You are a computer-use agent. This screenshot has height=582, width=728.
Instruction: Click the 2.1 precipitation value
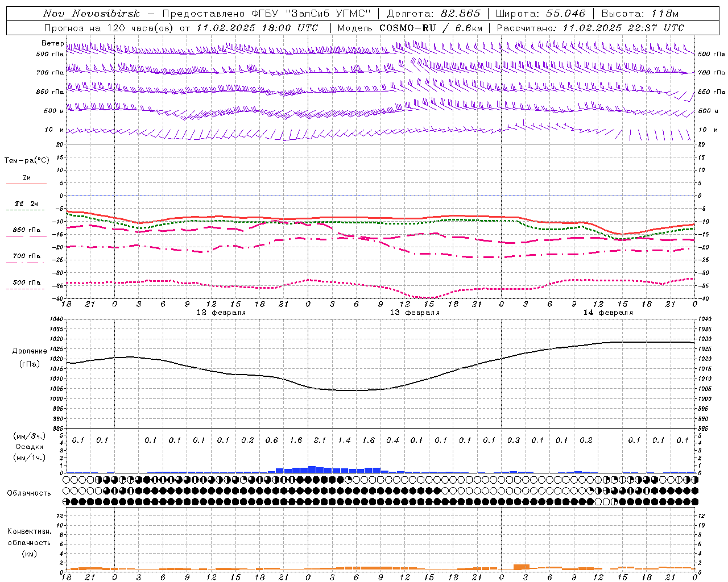tap(320, 440)
